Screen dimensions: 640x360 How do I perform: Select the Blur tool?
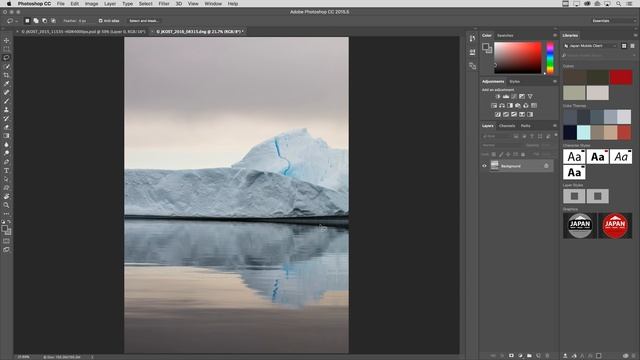pyautogui.click(x=7, y=144)
